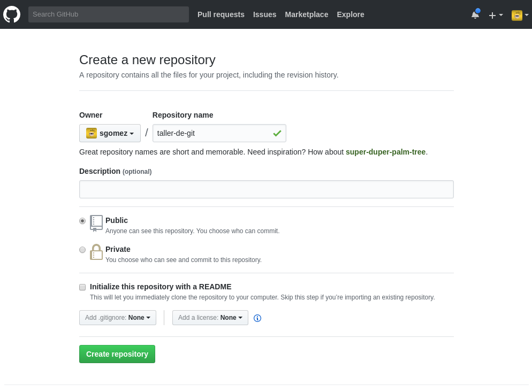Click the sgomez owner avatar
This screenshot has height=392, width=532.
click(x=92, y=133)
